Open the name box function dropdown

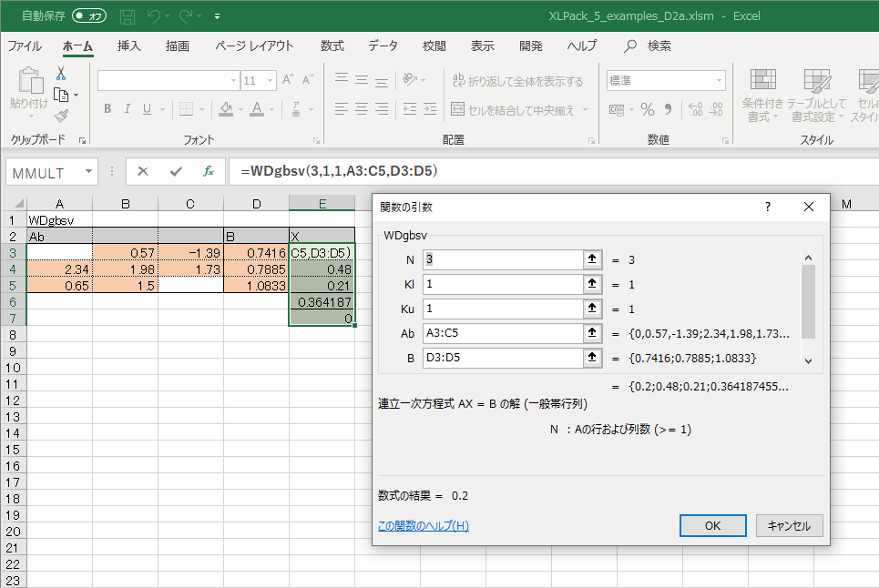click(x=88, y=172)
